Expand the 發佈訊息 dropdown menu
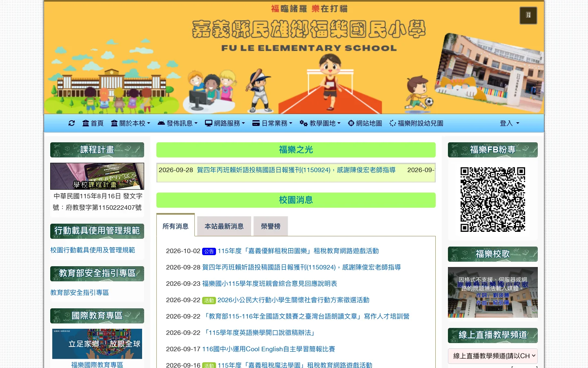588x368 pixels. 178,123
